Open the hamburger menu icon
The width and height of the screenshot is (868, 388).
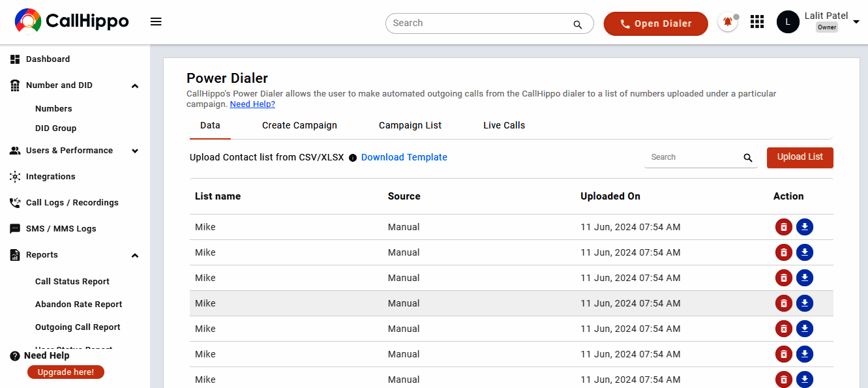click(156, 22)
